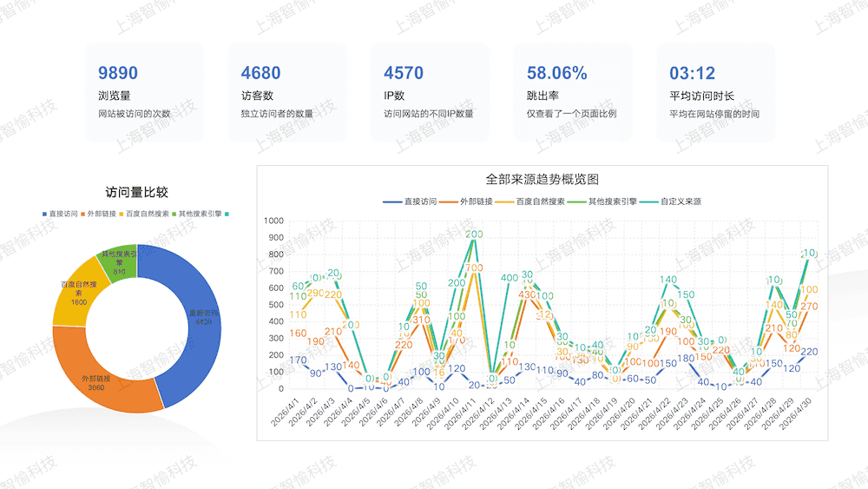Viewport: 868px width, 489px height.
Task: Click the x-axis date 2026/4/30
Action: [x=795, y=413]
